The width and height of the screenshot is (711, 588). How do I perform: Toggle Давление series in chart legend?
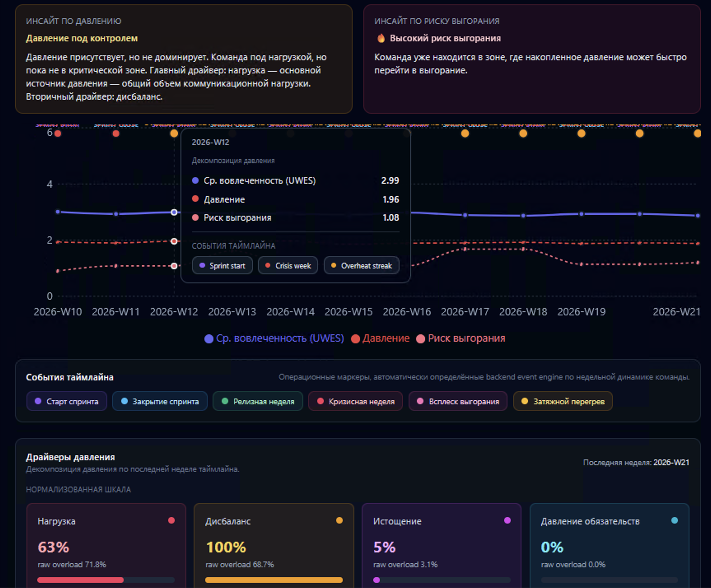click(x=380, y=338)
